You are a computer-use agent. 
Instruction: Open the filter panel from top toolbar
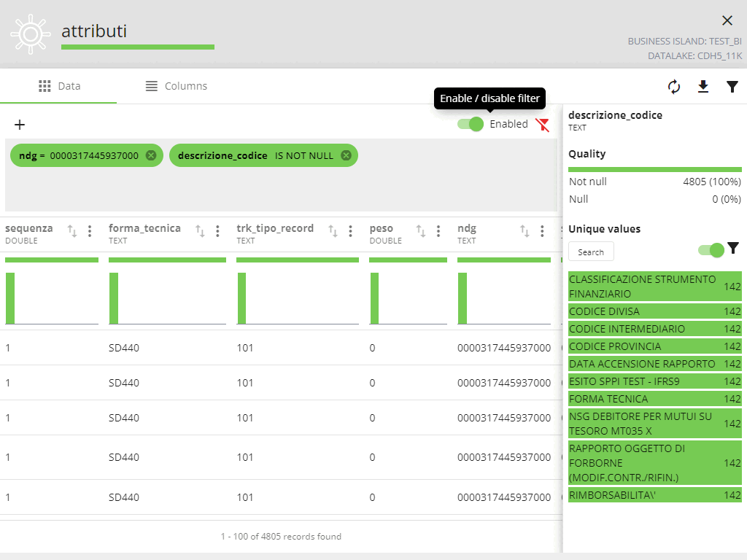tap(732, 87)
